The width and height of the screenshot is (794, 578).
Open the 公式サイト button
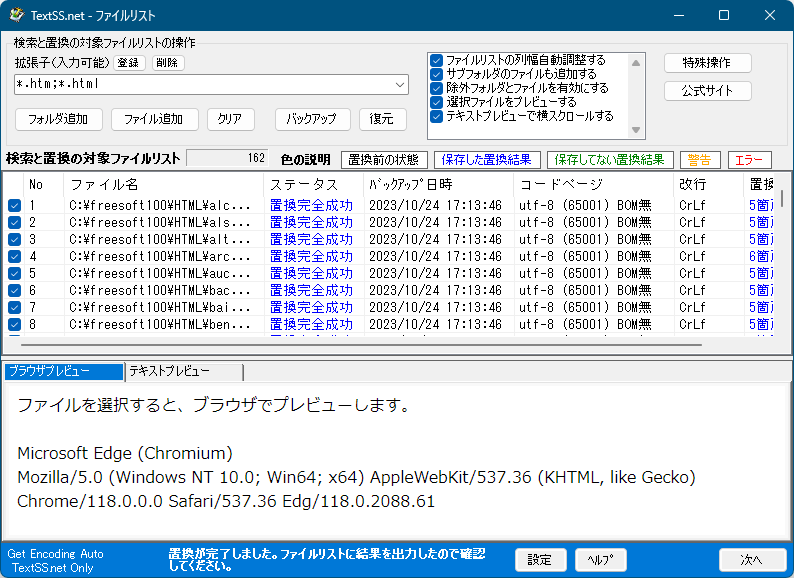(707, 91)
